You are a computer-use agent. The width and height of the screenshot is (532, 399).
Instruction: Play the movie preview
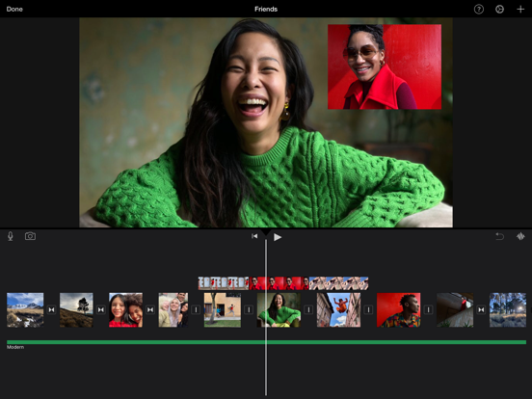pyautogui.click(x=278, y=237)
